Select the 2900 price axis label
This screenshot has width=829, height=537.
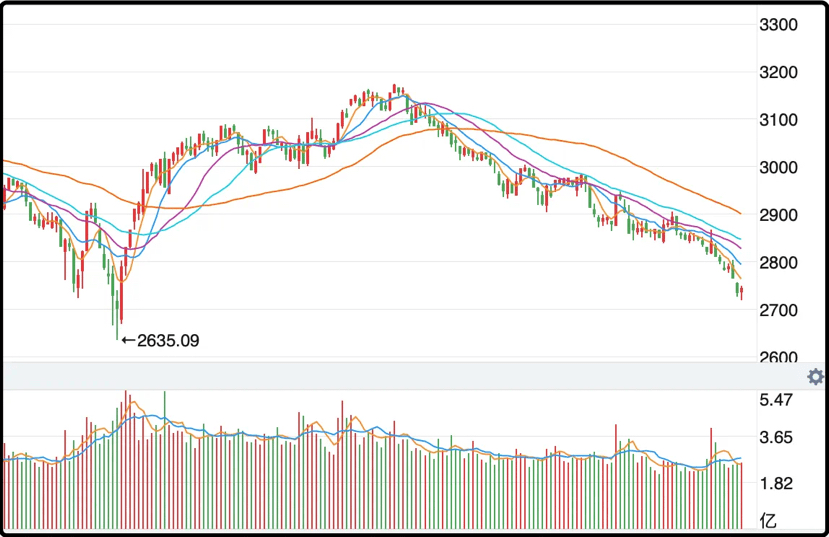778,215
